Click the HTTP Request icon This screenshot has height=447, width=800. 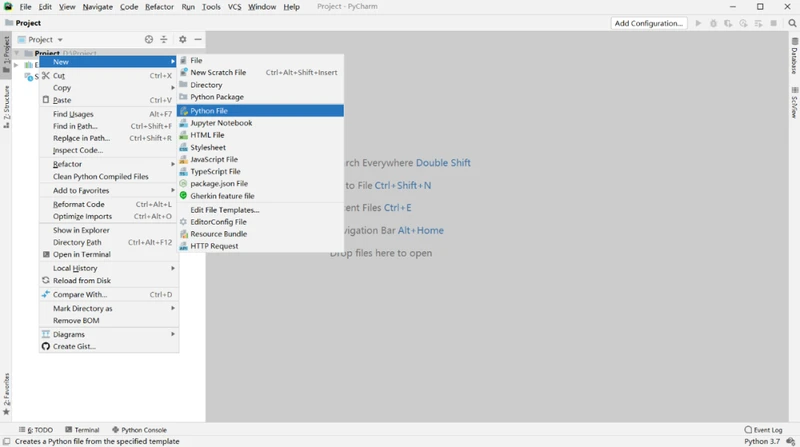184,246
